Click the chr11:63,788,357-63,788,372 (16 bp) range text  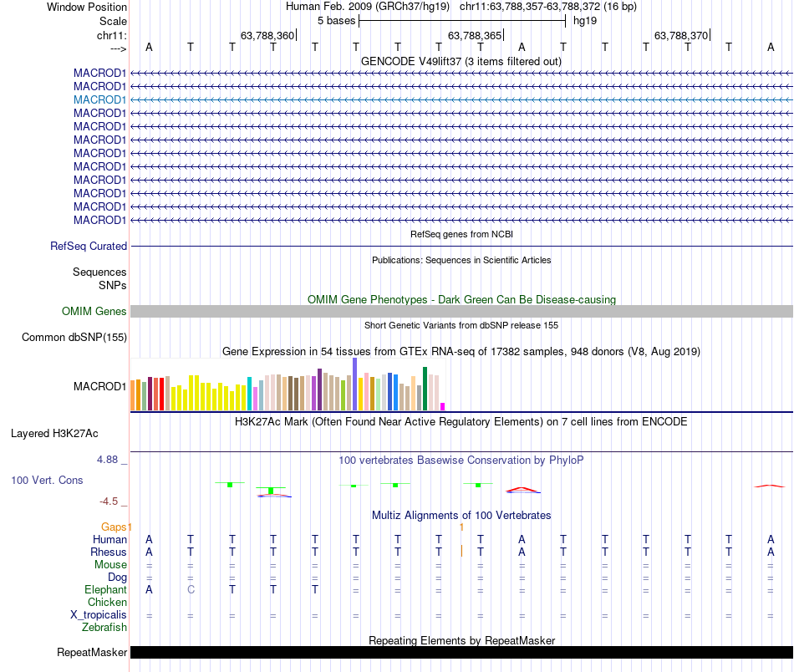[x=548, y=7]
